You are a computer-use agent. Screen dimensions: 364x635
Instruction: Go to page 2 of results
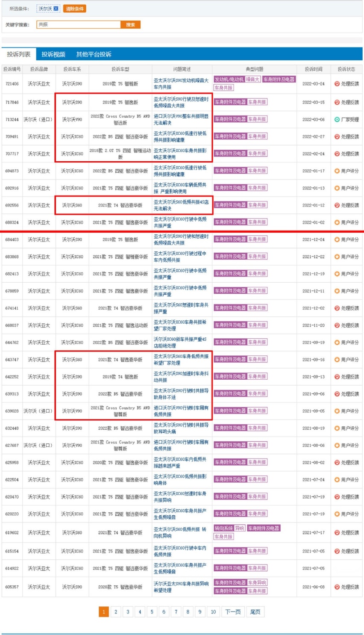tap(116, 612)
